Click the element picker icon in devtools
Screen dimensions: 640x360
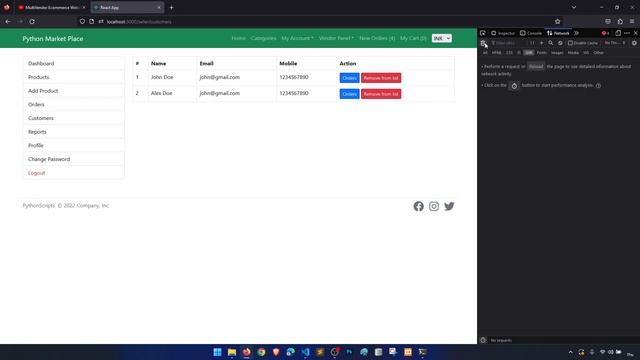(483, 33)
